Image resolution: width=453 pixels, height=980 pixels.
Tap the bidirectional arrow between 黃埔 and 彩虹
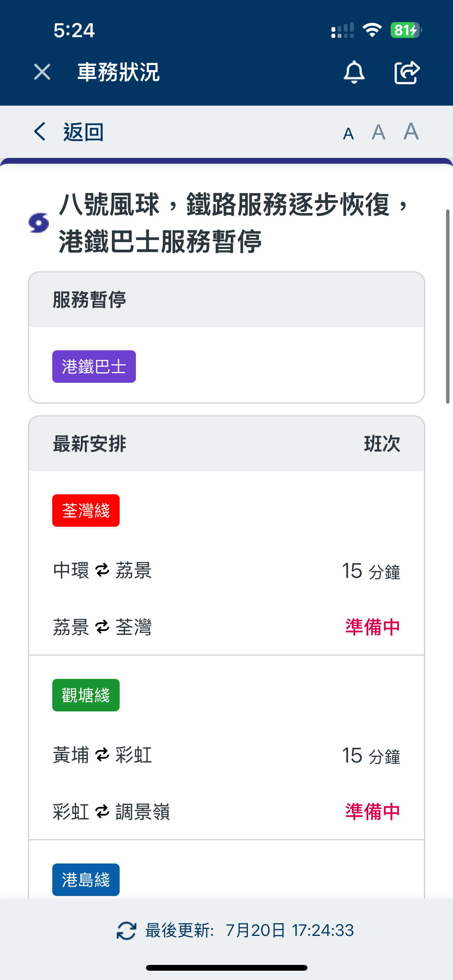tap(102, 755)
